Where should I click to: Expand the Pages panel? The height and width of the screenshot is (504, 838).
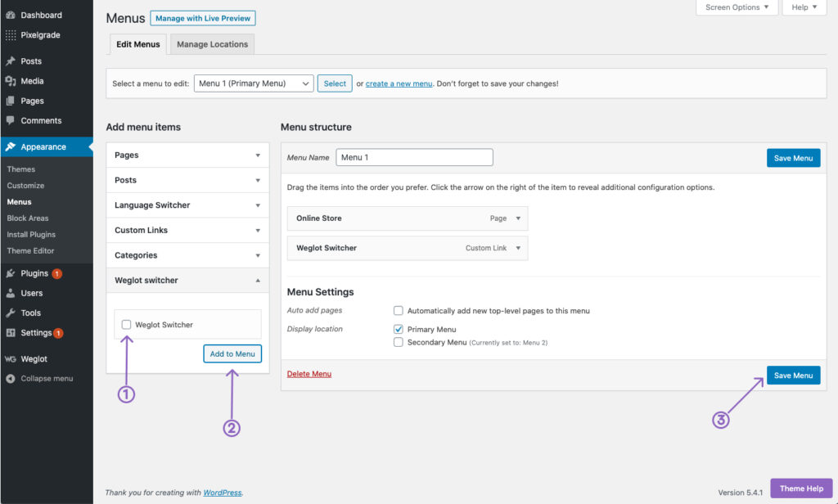click(187, 155)
